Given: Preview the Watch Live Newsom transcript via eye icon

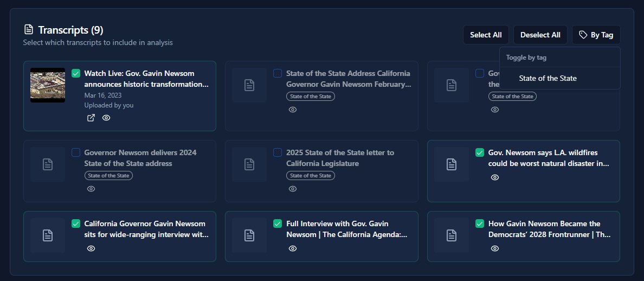Looking at the screenshot, I should tap(106, 118).
